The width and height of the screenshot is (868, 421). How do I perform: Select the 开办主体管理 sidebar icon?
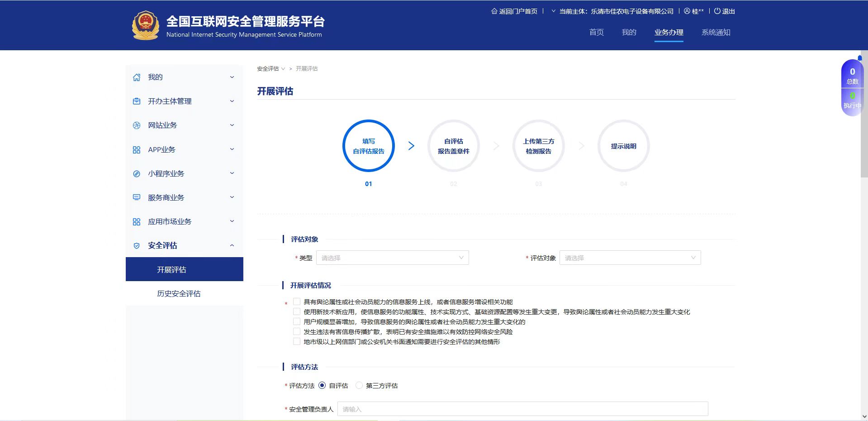click(137, 101)
